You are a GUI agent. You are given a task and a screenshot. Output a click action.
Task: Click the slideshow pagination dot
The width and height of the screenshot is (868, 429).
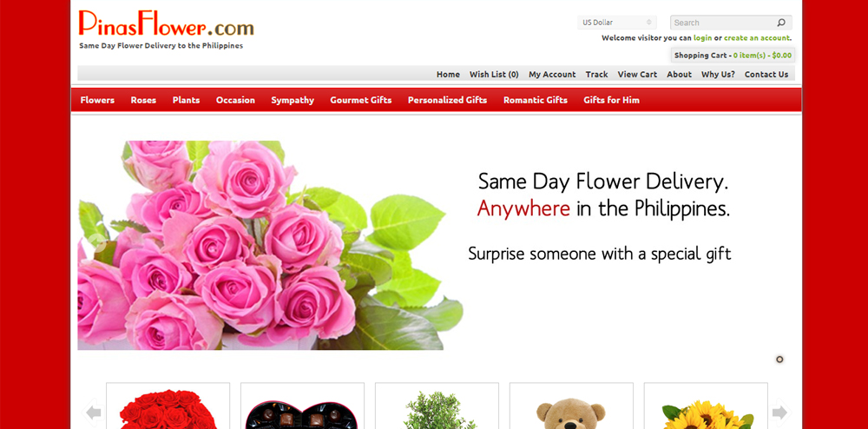[x=779, y=360]
